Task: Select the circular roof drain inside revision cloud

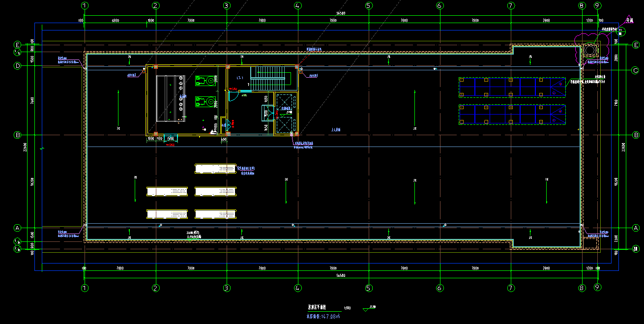Action: coord(589,51)
